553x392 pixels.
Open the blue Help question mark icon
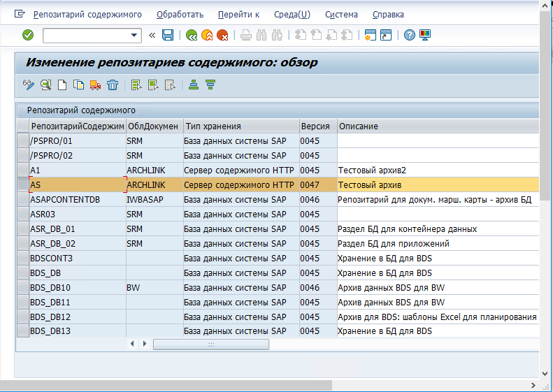pos(410,35)
